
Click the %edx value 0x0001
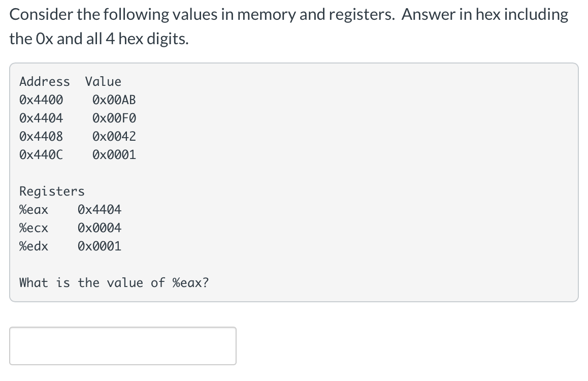tap(99, 246)
